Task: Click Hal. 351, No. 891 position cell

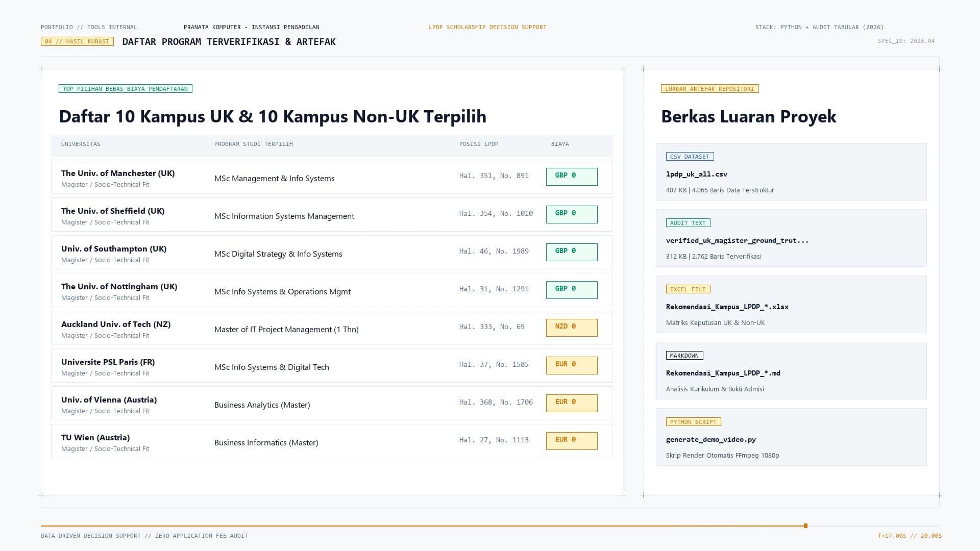Action: (x=494, y=176)
